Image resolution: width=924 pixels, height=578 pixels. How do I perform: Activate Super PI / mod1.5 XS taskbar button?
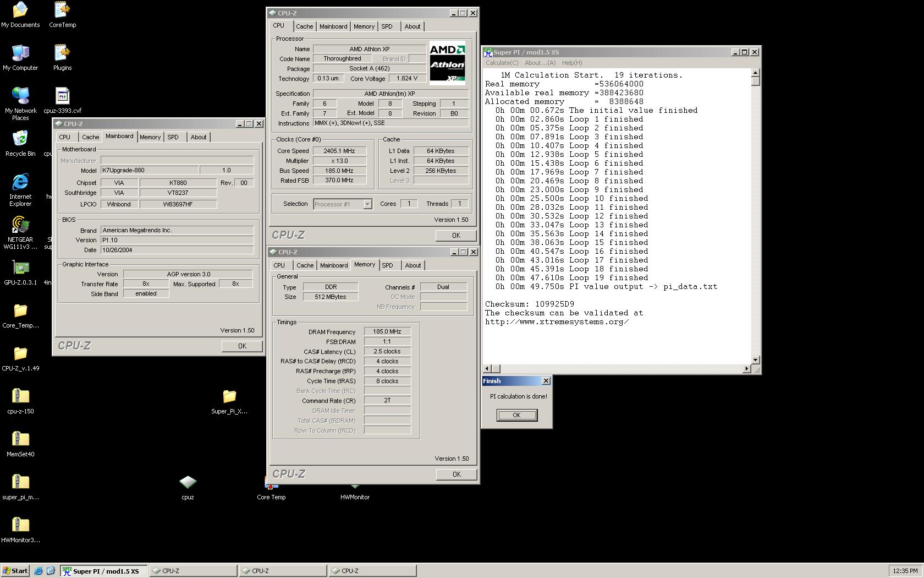pyautogui.click(x=104, y=571)
